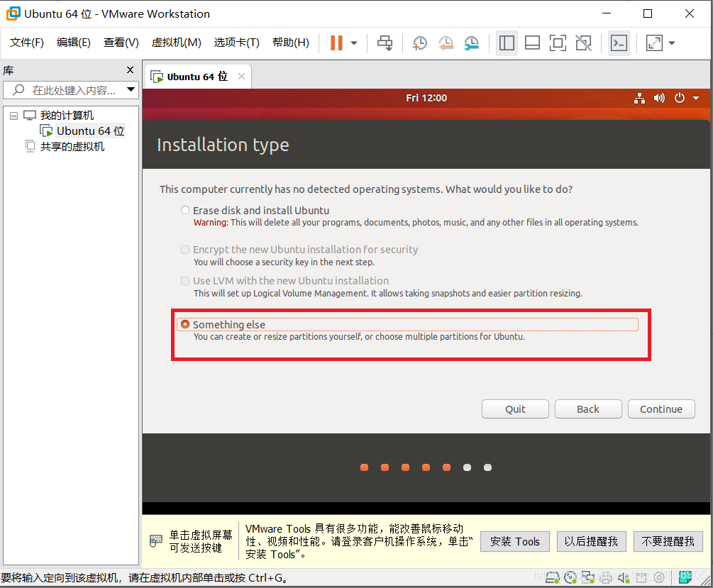
Task: Click the Ubuntu network status icon
Action: pos(639,98)
